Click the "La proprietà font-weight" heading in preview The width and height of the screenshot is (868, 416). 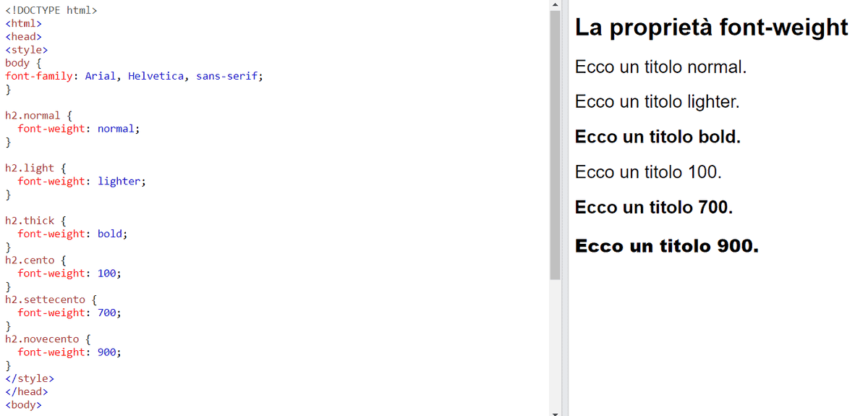[711, 27]
